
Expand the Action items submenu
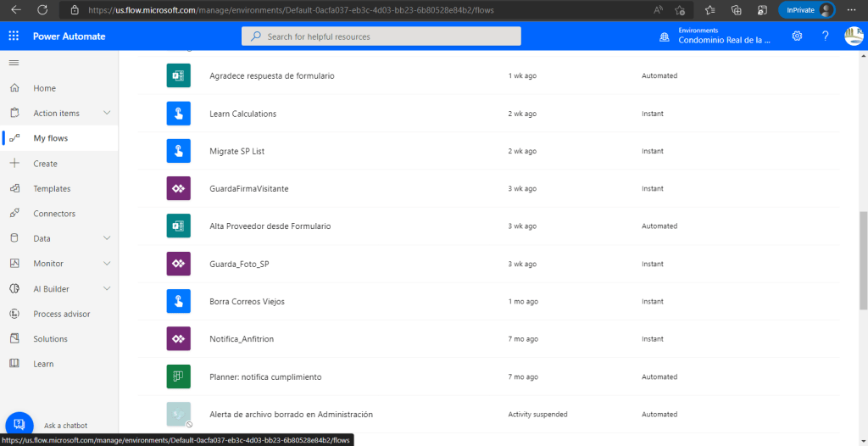[x=107, y=114]
